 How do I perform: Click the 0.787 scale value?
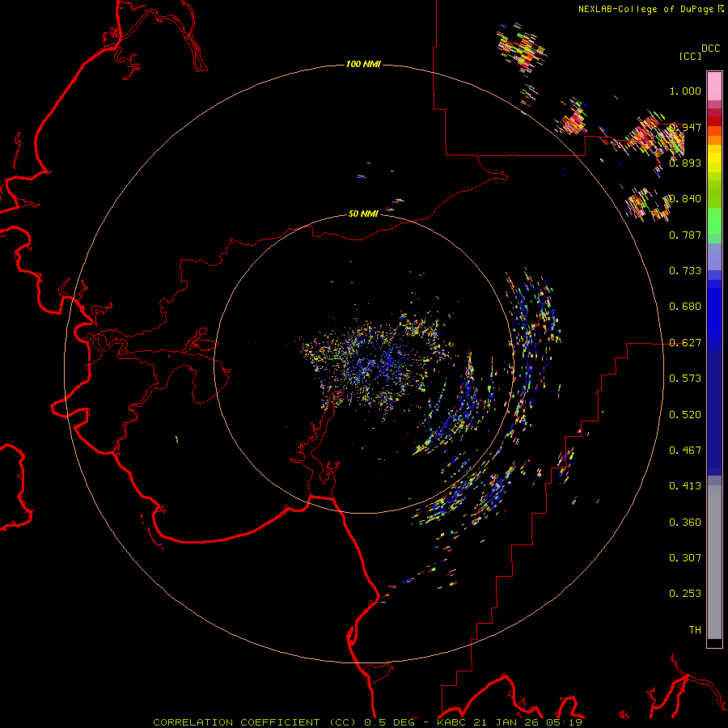click(x=685, y=235)
